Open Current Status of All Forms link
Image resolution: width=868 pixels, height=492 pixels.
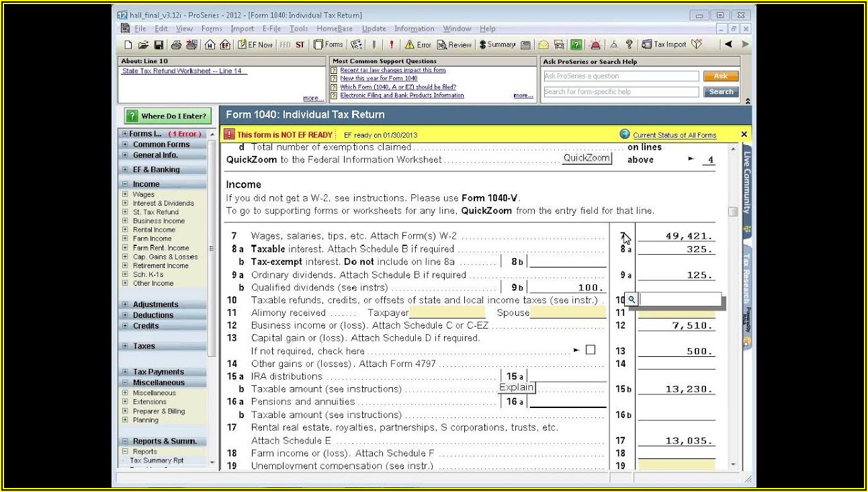tap(674, 135)
